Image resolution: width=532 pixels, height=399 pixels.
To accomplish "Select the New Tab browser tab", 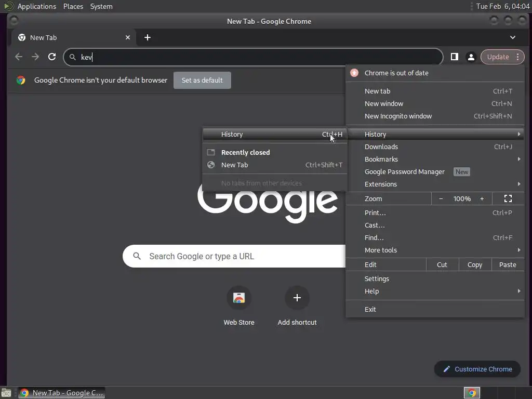I will pyautogui.click(x=74, y=37).
